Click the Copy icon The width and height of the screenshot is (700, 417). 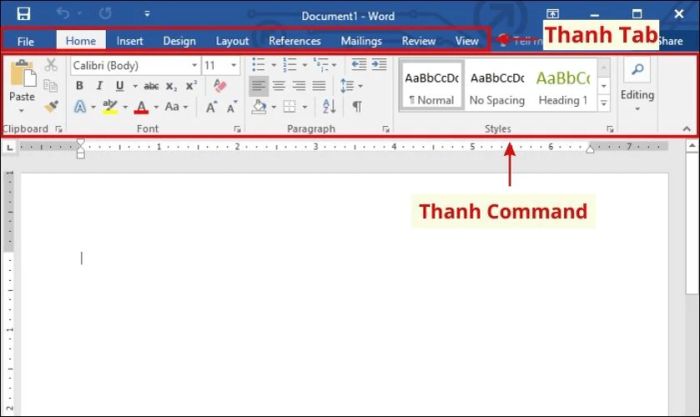coord(50,86)
